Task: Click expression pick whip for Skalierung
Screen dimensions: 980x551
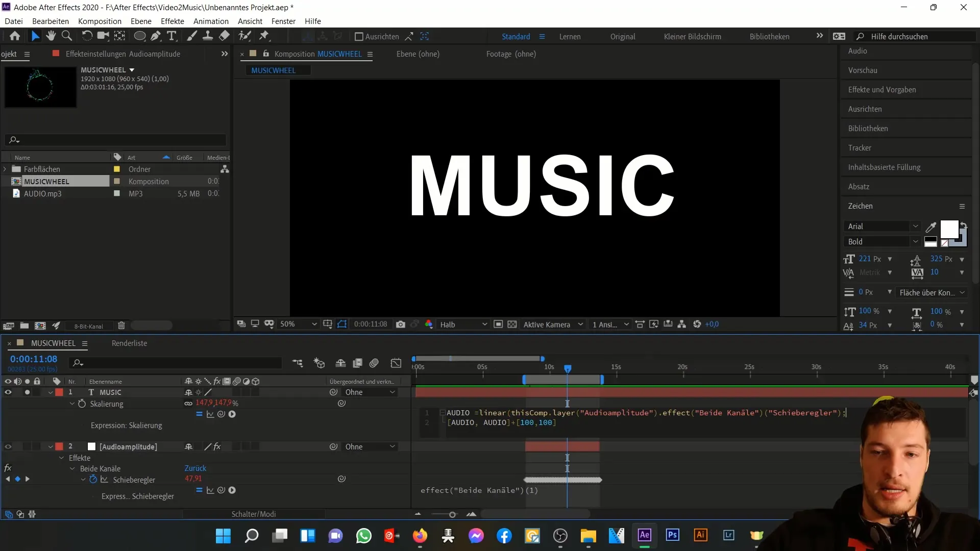Action: point(221,414)
